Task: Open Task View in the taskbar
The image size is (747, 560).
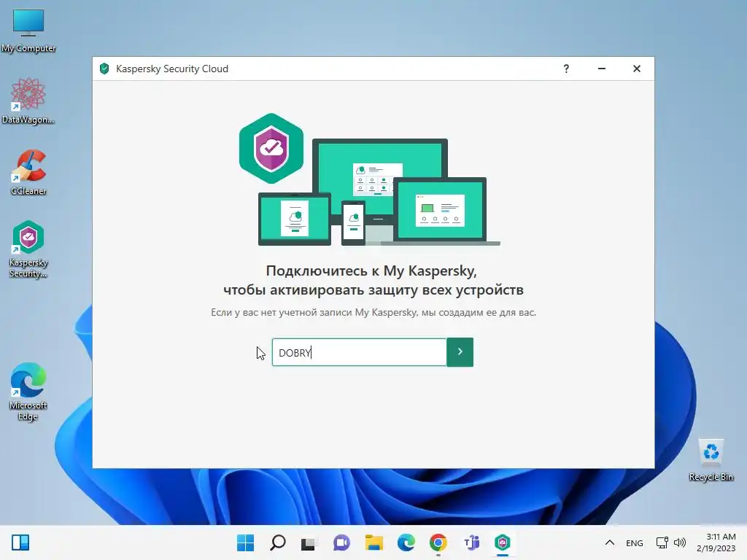Action: (x=309, y=542)
